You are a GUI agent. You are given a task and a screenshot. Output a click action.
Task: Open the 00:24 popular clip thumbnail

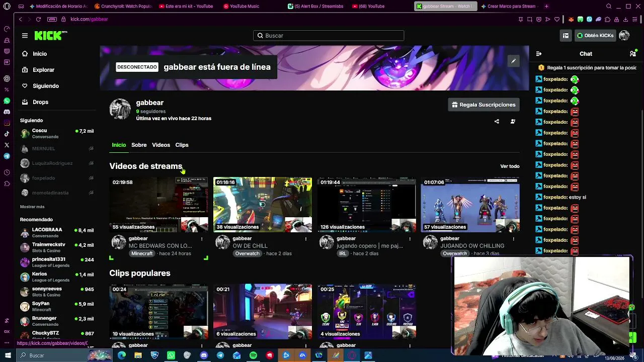pos(158,312)
